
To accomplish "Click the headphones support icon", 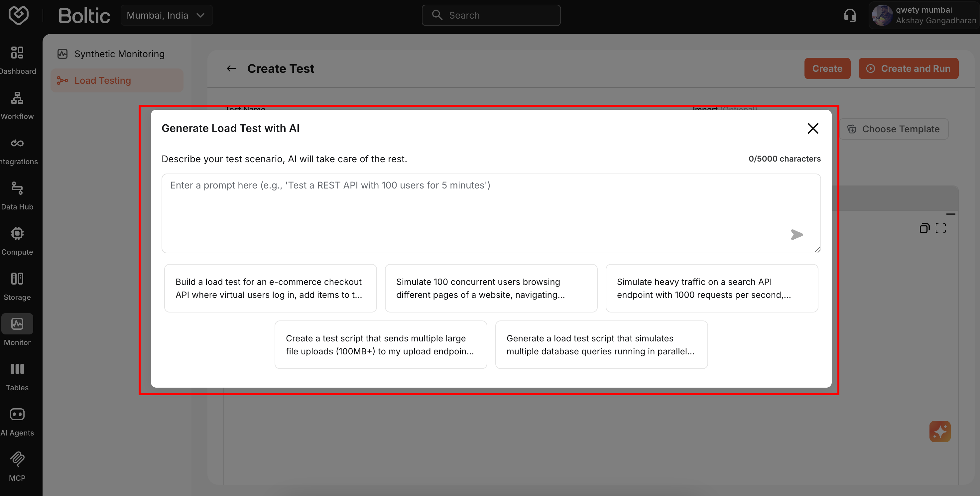I will click(x=850, y=15).
